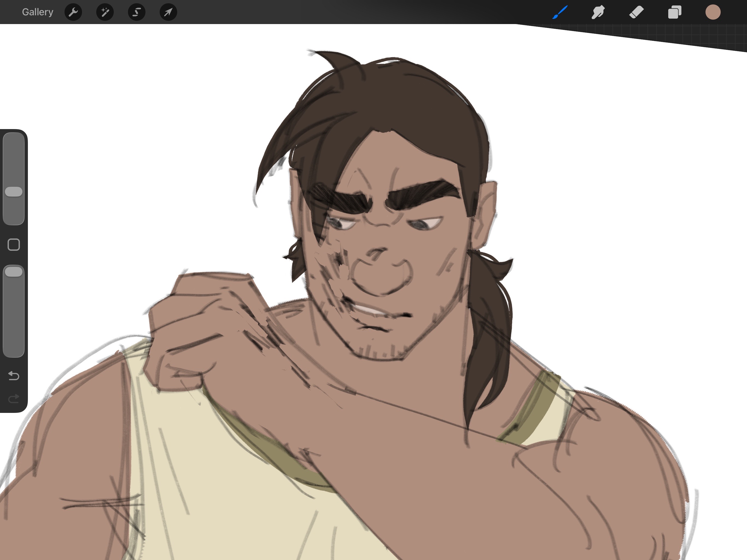Viewport: 747px width, 560px height.
Task: Open the Actions wrench menu
Action: [x=73, y=13]
